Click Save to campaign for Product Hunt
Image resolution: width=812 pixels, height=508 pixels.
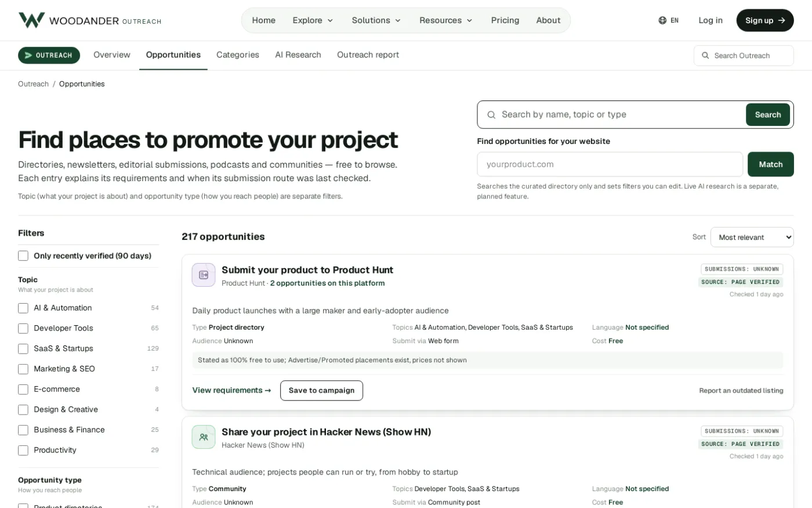pos(321,391)
